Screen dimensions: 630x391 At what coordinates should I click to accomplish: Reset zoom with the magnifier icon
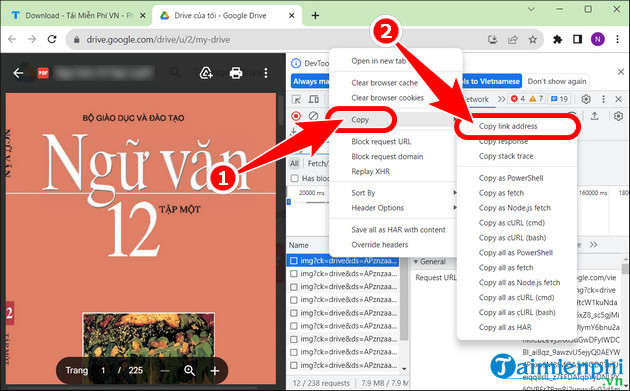pos(189,371)
